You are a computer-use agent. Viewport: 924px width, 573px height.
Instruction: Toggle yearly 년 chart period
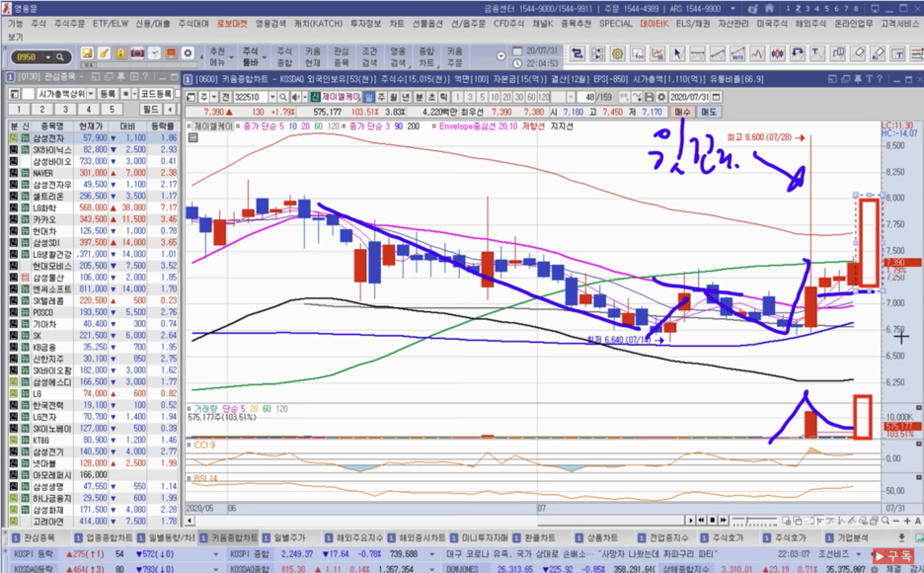(406, 97)
